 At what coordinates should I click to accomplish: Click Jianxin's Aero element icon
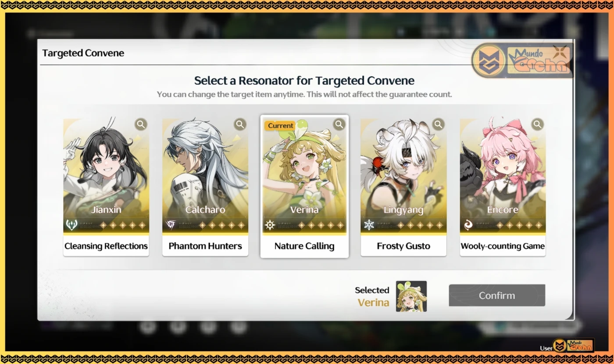71,225
